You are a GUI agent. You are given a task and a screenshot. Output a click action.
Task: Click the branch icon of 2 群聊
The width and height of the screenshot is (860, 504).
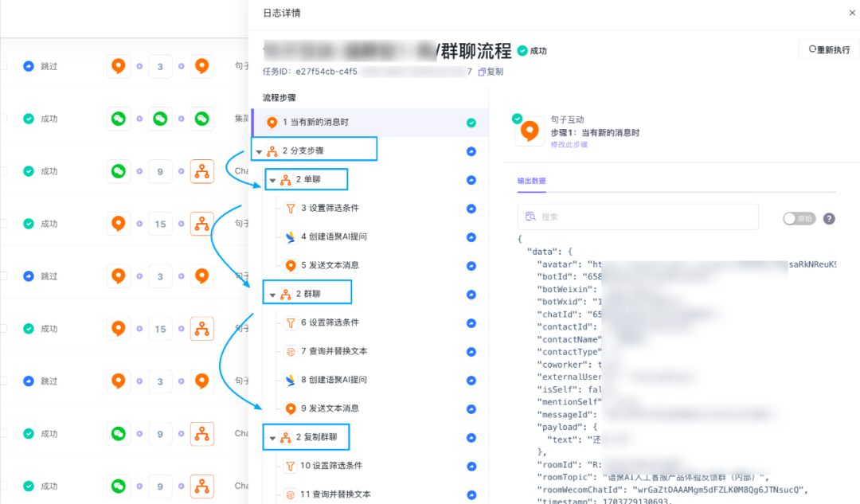tap(286, 295)
